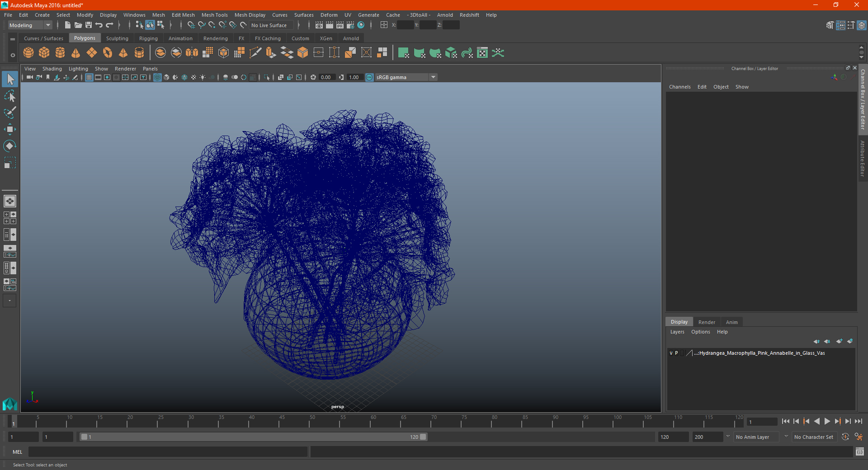Click the viewport bookmark icon
868x470 pixels.
point(48,77)
